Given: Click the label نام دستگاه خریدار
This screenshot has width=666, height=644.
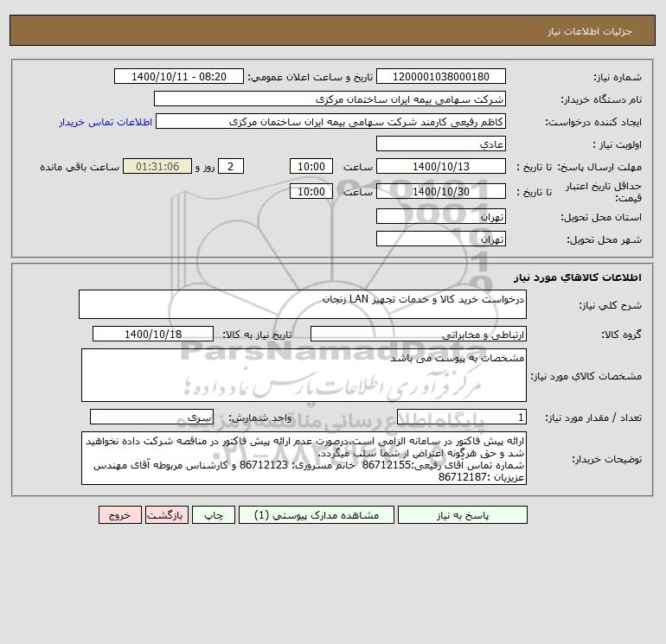Looking at the screenshot, I should tap(601, 99).
